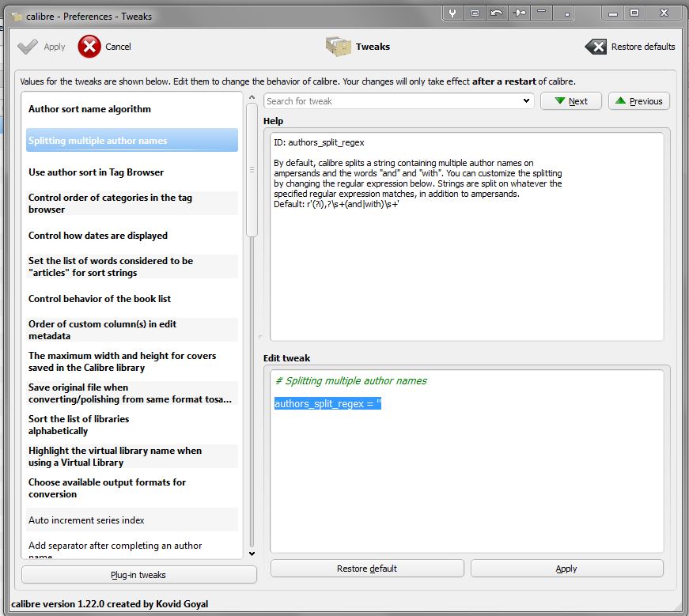Open Plug-in tweaks
The image size is (689, 616).
point(139,575)
